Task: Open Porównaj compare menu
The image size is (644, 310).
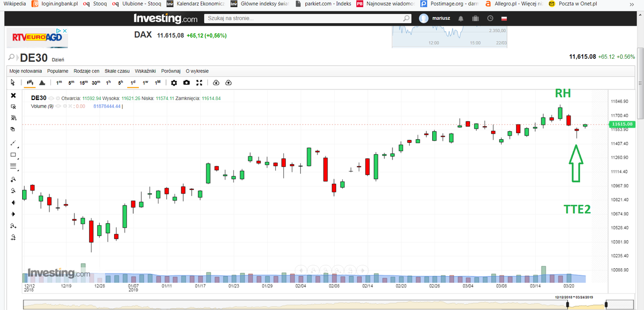Action: pos(171,71)
